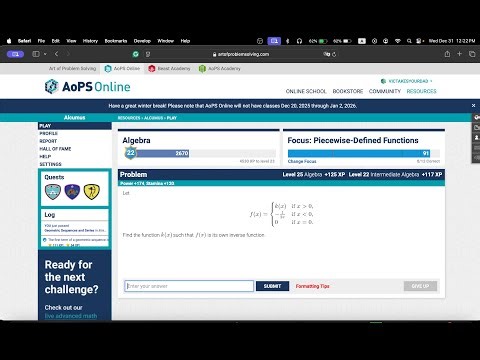The height and width of the screenshot is (360, 480).
Task: Click RESOURCES in the breadcrumb
Action: click(129, 118)
